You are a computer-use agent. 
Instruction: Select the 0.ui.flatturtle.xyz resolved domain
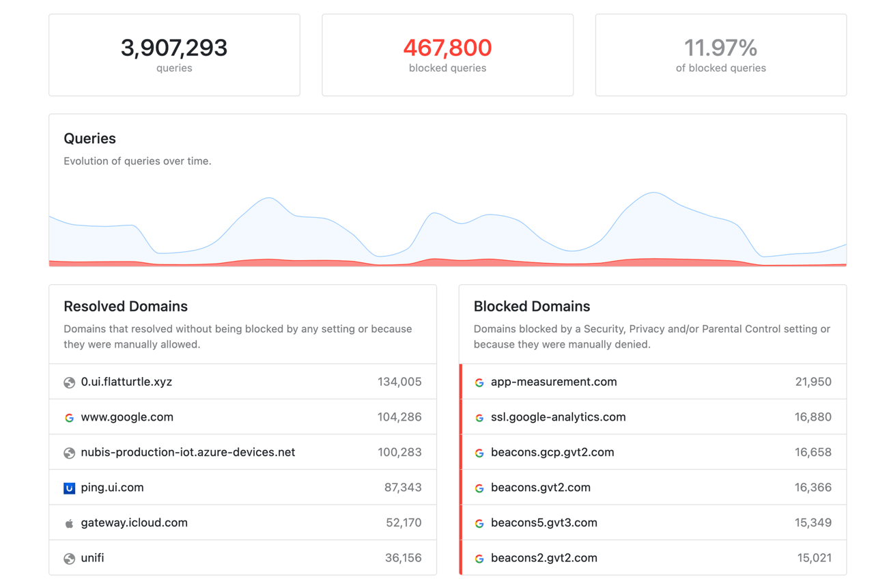coord(126,382)
